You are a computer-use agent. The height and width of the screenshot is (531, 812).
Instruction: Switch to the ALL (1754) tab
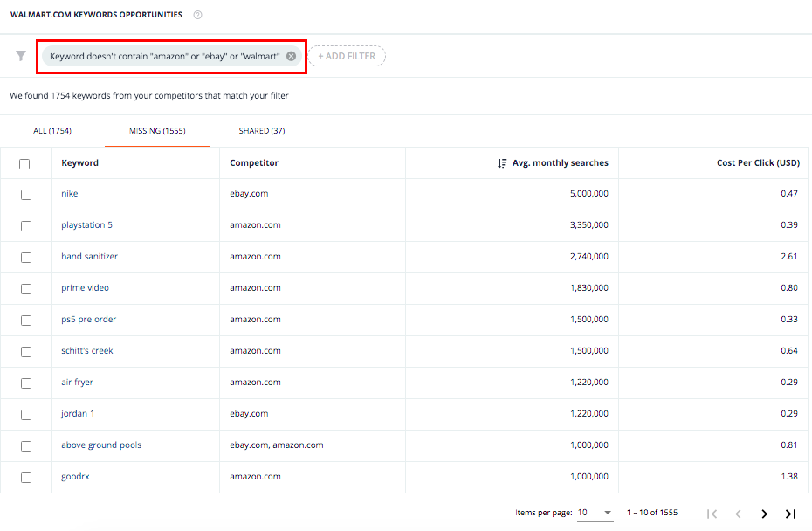coord(52,130)
